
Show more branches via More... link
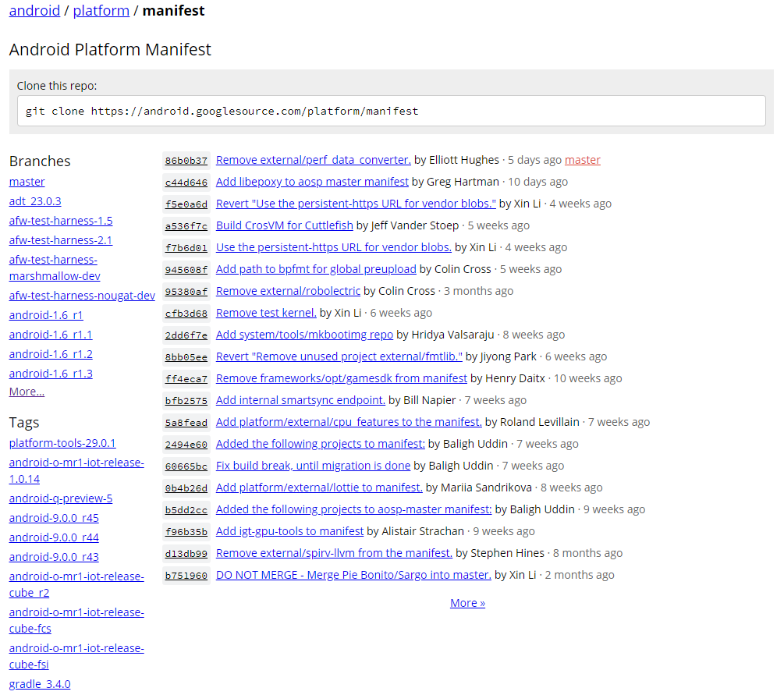point(27,392)
